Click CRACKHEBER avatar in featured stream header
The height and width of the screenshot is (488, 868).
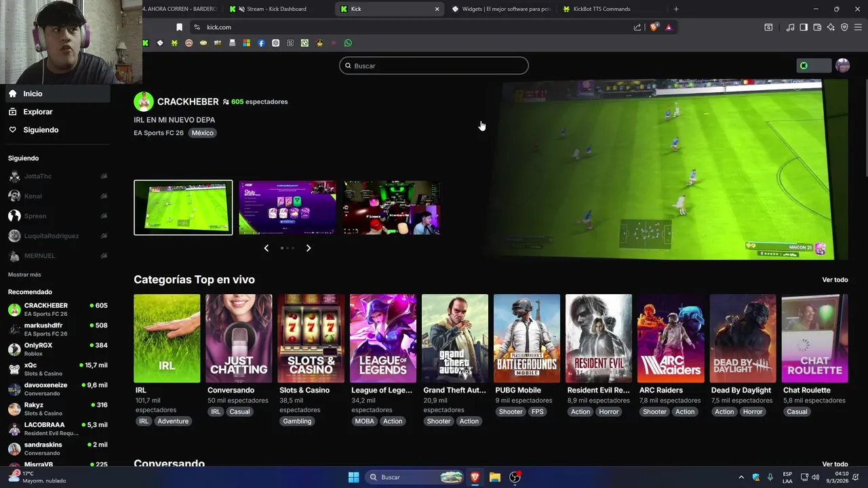(143, 102)
